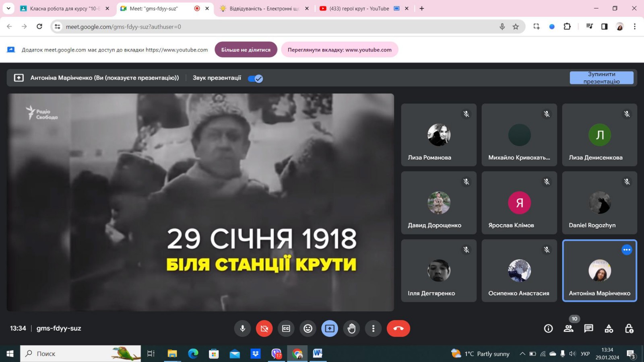Open tile options on Антоніна Марінченко
The image size is (644, 362).
pyautogui.click(x=627, y=250)
